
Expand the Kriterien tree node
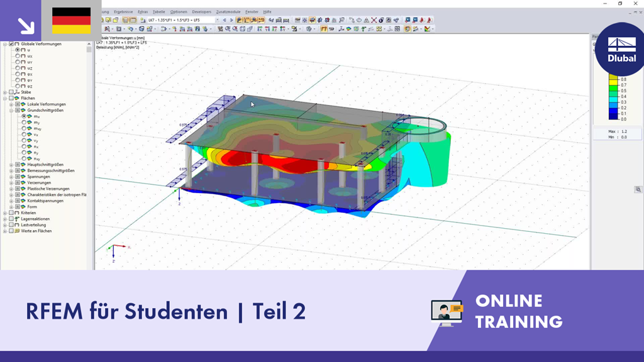pos(5,213)
